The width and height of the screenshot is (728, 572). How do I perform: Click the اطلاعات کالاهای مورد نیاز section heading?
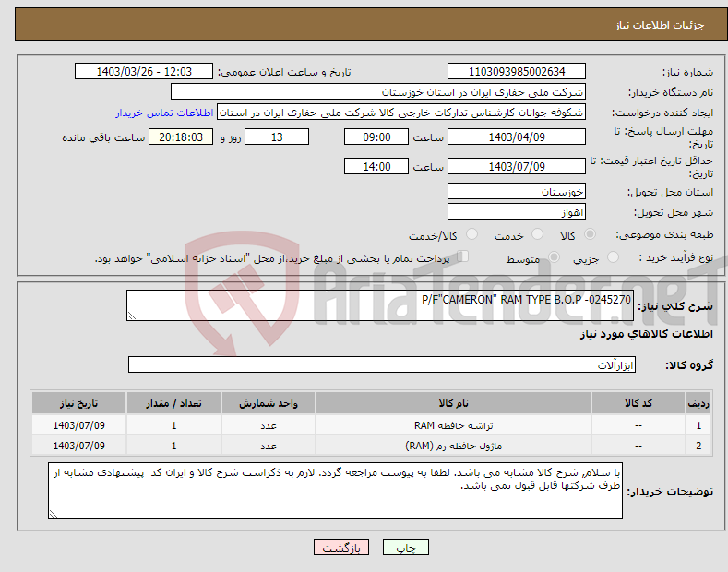point(646,334)
